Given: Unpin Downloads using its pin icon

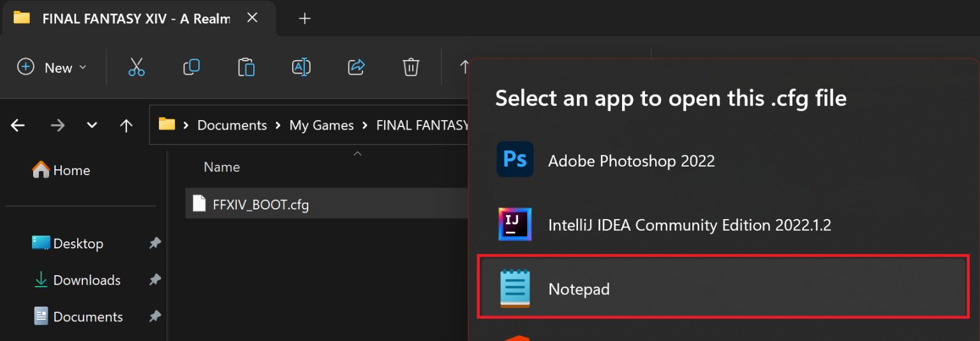Looking at the screenshot, I should pos(154,280).
